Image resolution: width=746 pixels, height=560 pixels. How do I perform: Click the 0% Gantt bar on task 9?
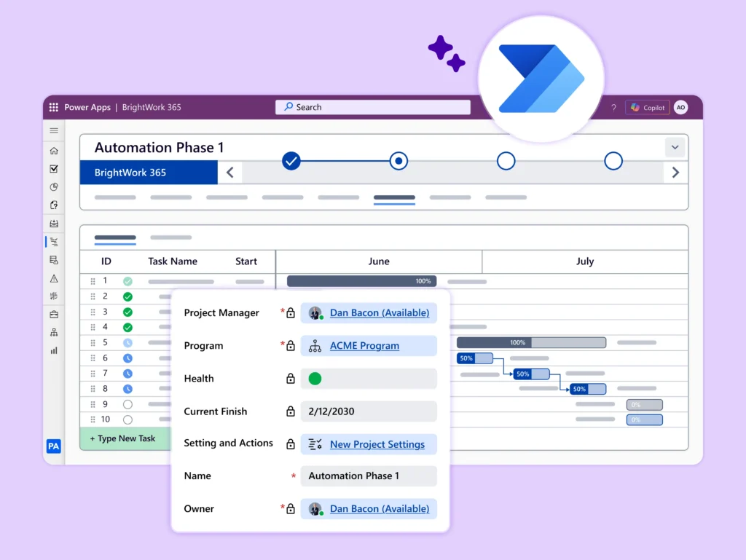(x=644, y=405)
